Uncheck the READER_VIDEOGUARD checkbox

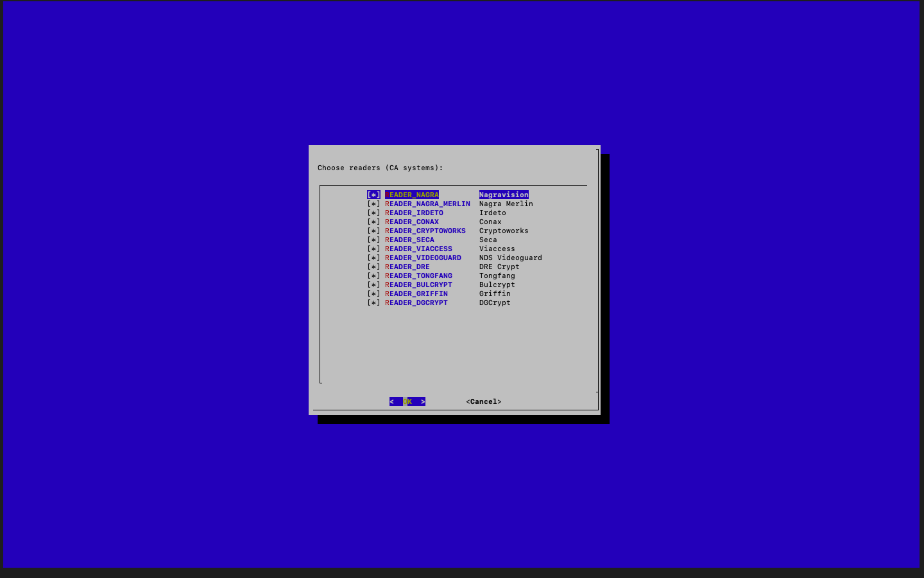click(373, 258)
